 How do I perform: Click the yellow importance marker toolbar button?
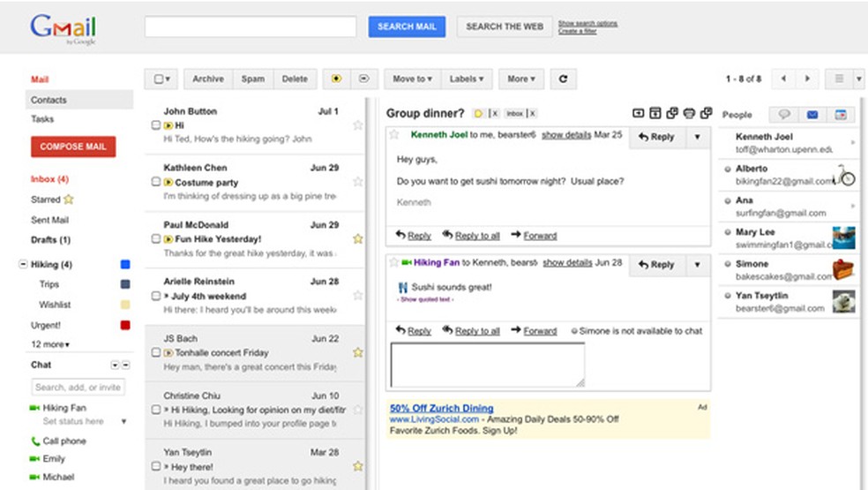336,79
